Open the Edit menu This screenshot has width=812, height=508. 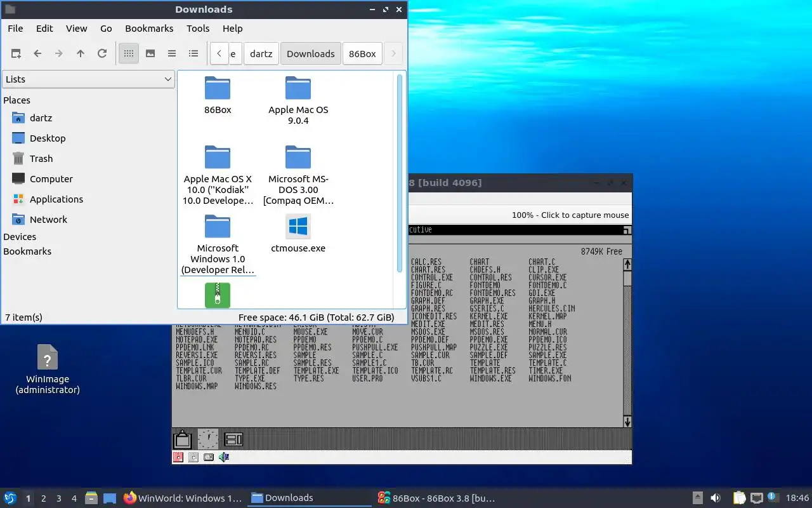point(44,29)
